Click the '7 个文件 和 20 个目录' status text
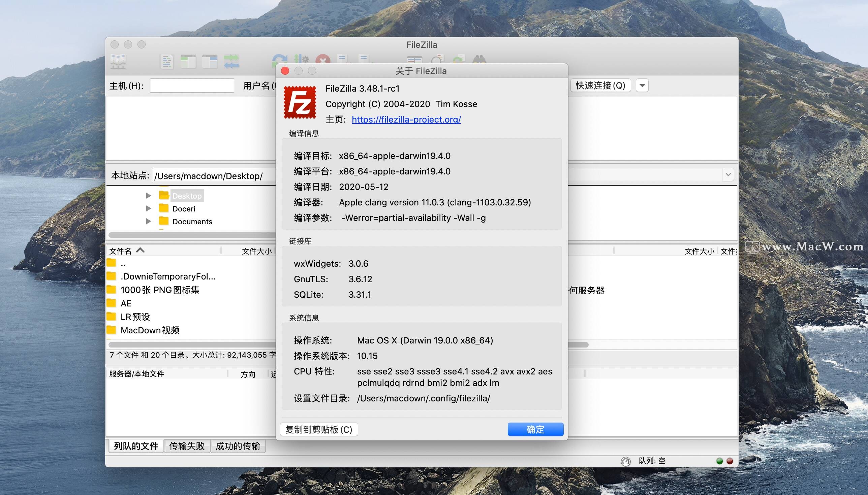This screenshot has height=495, width=868. [x=192, y=355]
